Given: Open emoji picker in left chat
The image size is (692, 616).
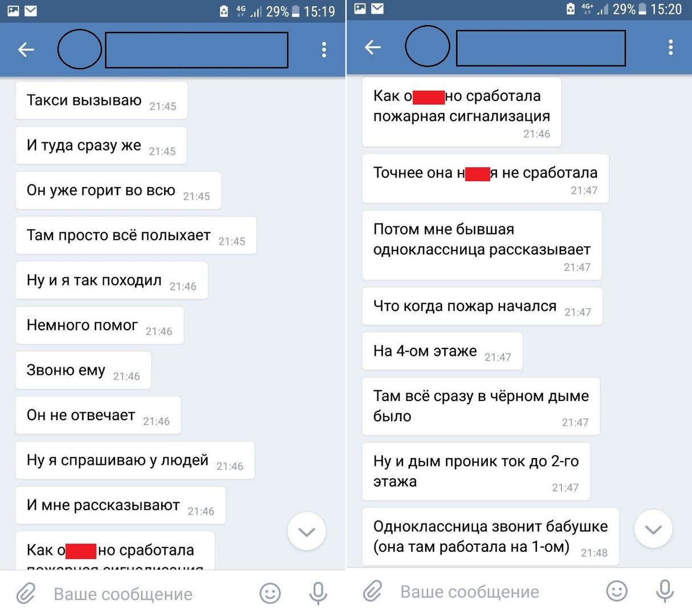Looking at the screenshot, I should [270, 594].
